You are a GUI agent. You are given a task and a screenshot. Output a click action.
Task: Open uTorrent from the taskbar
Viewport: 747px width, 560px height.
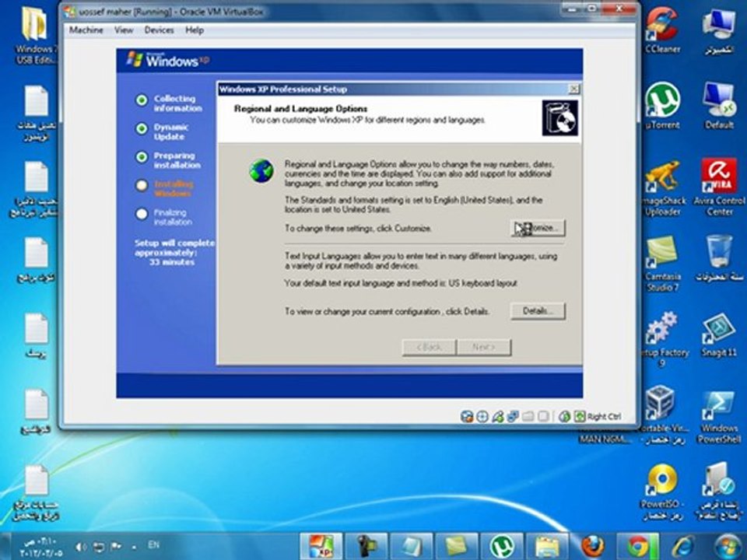click(x=501, y=546)
